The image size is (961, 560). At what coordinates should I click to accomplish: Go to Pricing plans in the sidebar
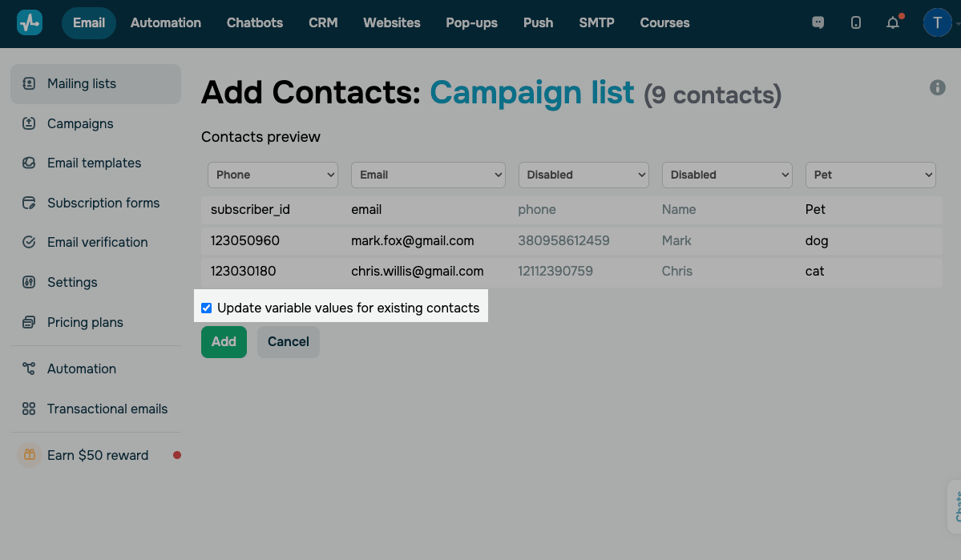(85, 322)
